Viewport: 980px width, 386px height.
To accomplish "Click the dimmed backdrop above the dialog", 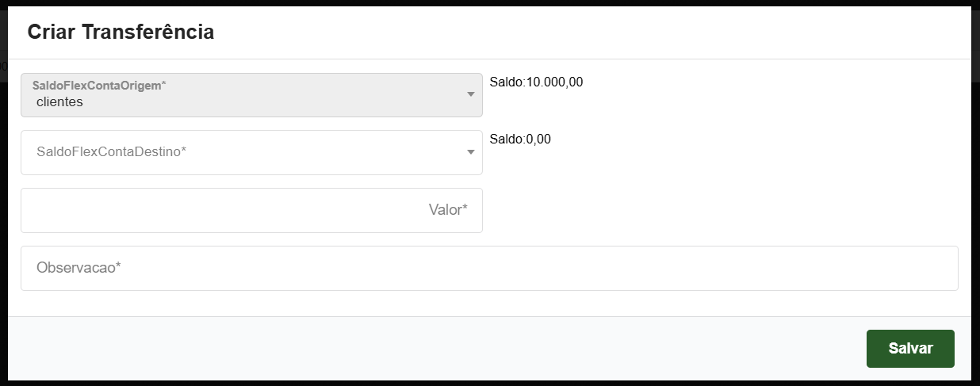I will coord(489,2).
